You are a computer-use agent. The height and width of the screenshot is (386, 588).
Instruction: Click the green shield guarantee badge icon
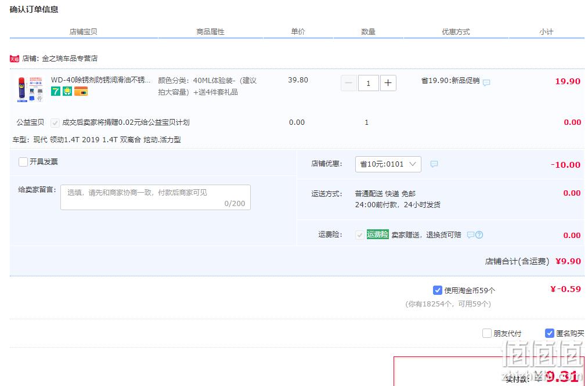[x=67, y=91]
